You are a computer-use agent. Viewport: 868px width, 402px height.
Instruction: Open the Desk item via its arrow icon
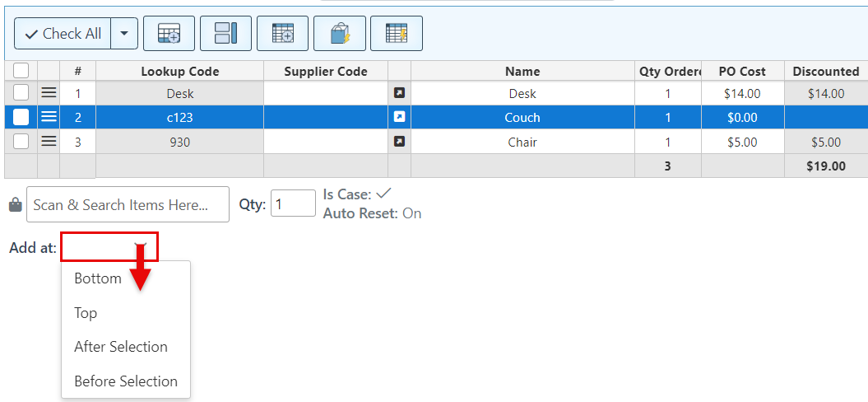399,94
